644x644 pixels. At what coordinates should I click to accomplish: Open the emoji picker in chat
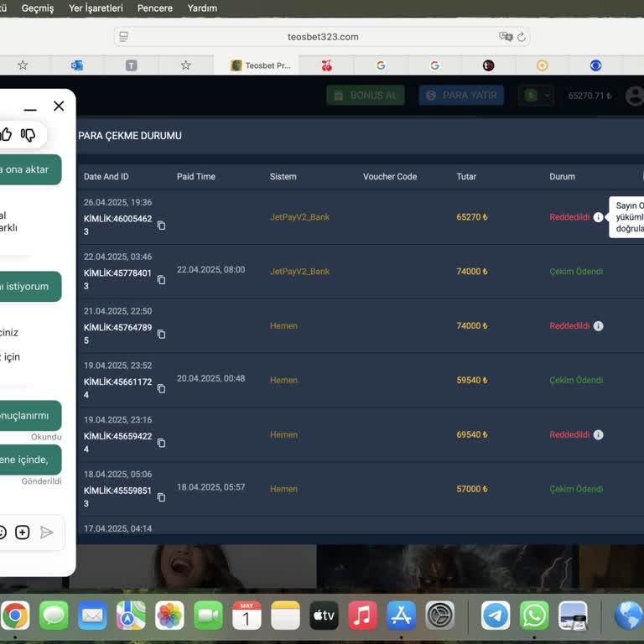(x=2, y=532)
